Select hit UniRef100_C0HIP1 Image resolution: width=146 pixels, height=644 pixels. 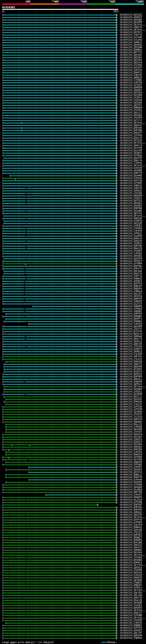point(131,495)
